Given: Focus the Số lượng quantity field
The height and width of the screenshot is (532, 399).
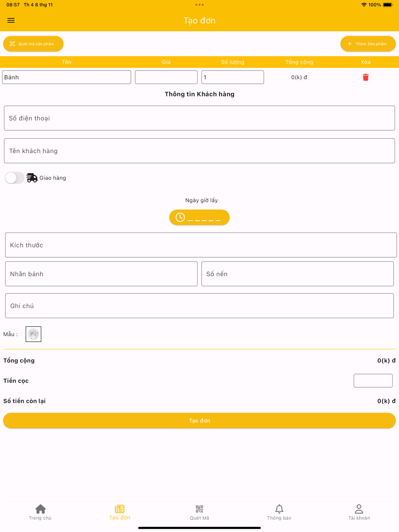Looking at the screenshot, I should (x=233, y=77).
